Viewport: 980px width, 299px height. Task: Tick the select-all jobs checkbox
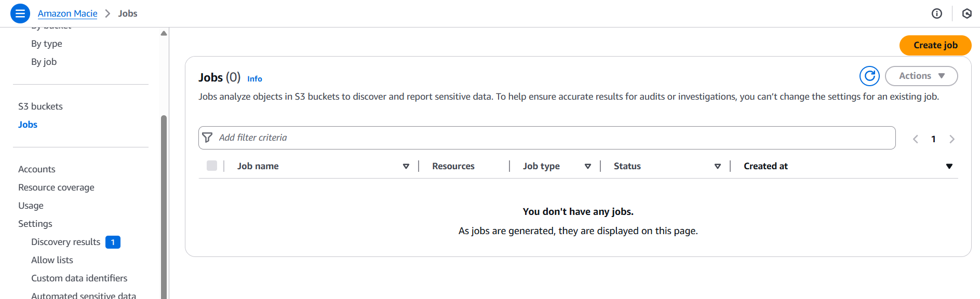coord(212,166)
